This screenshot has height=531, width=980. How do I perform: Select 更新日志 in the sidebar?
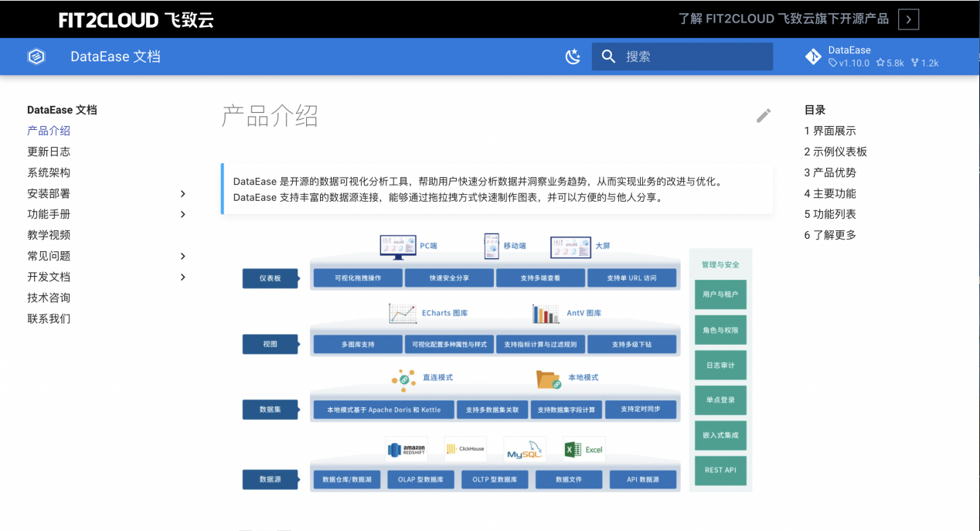point(47,151)
